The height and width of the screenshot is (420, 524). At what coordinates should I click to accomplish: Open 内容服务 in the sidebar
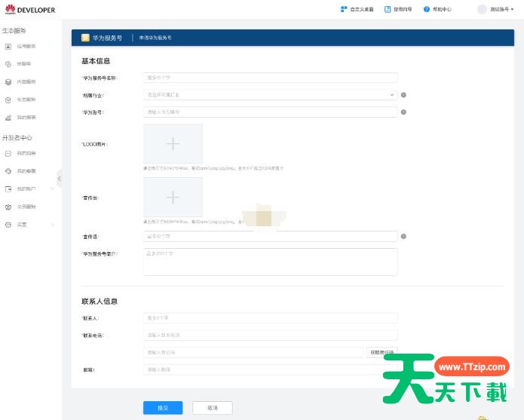(x=20, y=82)
